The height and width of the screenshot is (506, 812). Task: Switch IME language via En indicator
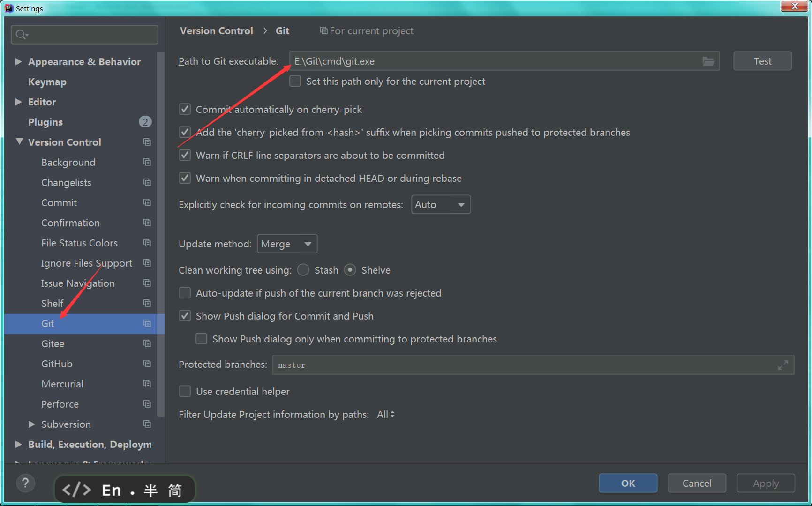point(112,490)
